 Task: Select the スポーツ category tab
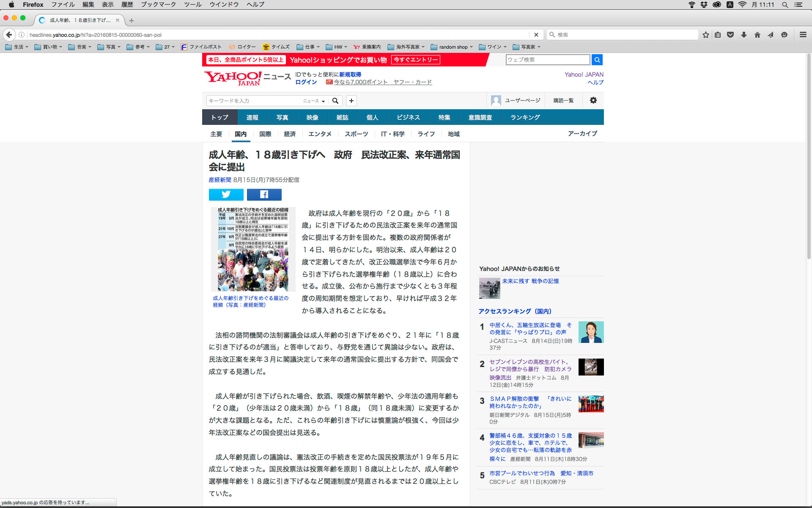click(356, 134)
